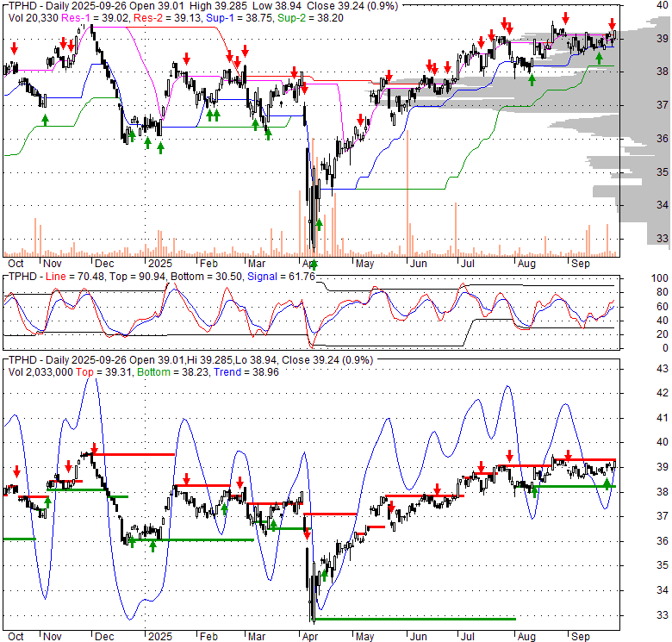The image size is (672, 642).
Task: Click the 2025 label on top chart axis
Action: point(160,264)
